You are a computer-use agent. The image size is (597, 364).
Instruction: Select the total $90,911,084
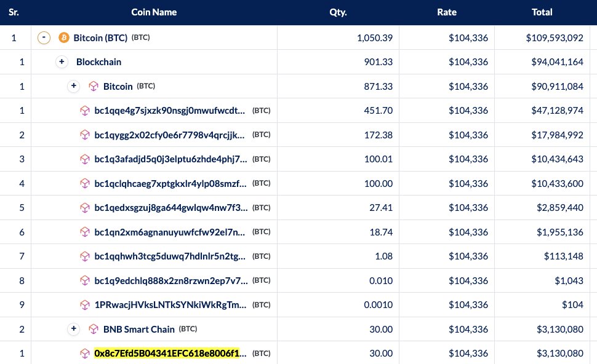point(557,86)
